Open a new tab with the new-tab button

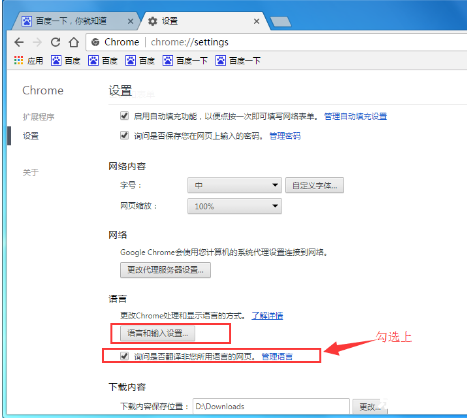(x=281, y=22)
